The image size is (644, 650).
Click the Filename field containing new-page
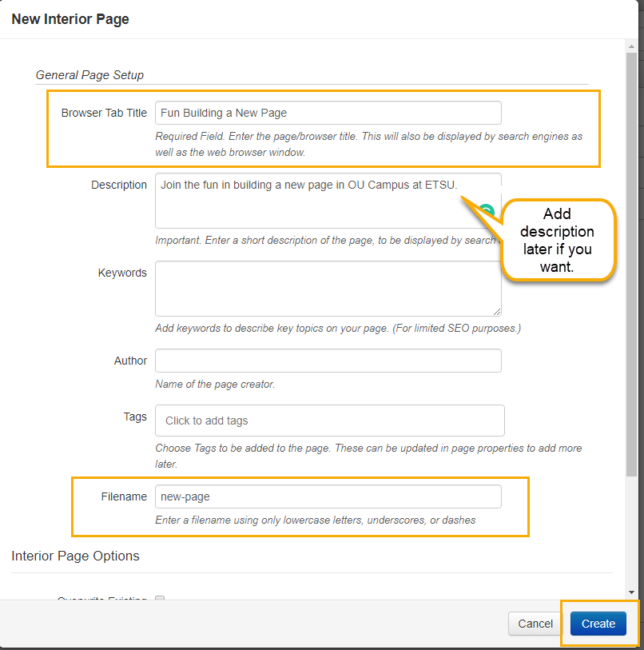pos(328,496)
